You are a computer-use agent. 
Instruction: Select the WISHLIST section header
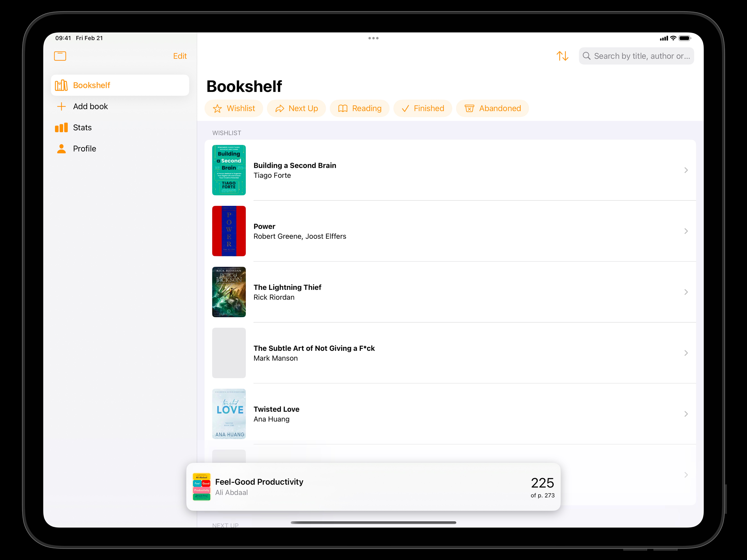coord(227,133)
